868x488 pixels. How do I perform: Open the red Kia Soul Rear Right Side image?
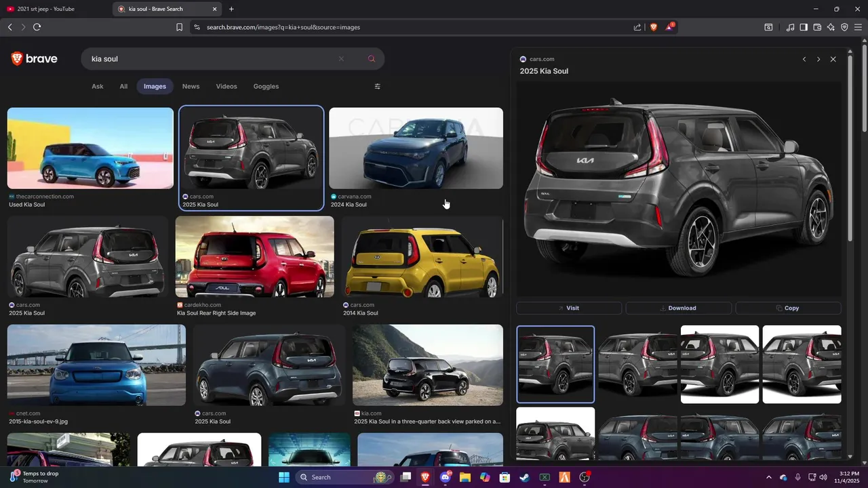pyautogui.click(x=254, y=257)
